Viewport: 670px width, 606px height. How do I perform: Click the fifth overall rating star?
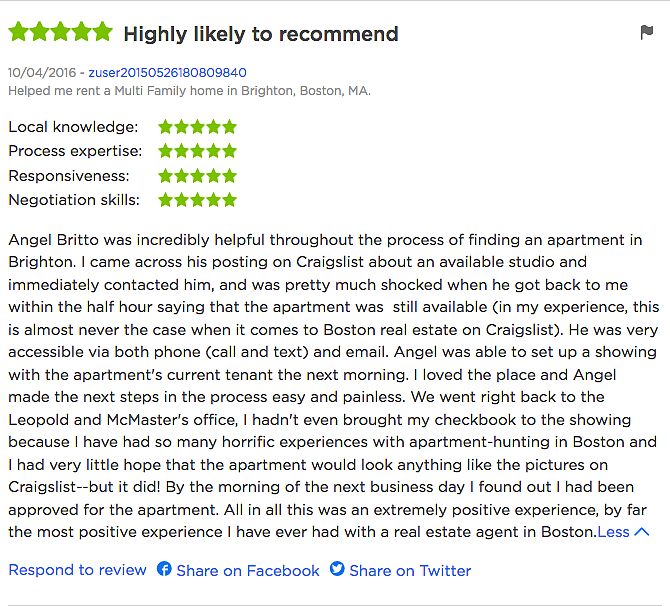(103, 32)
